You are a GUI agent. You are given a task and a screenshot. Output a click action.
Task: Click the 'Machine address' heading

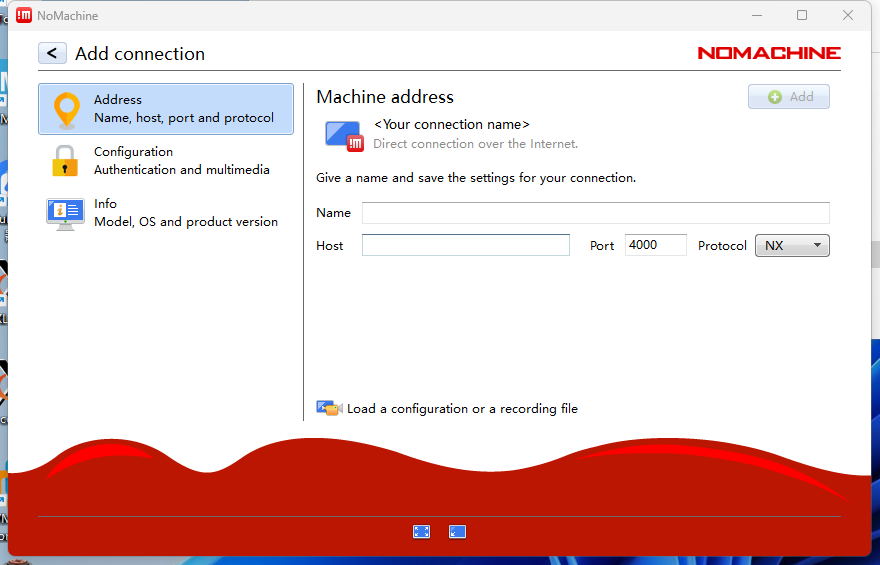385,97
